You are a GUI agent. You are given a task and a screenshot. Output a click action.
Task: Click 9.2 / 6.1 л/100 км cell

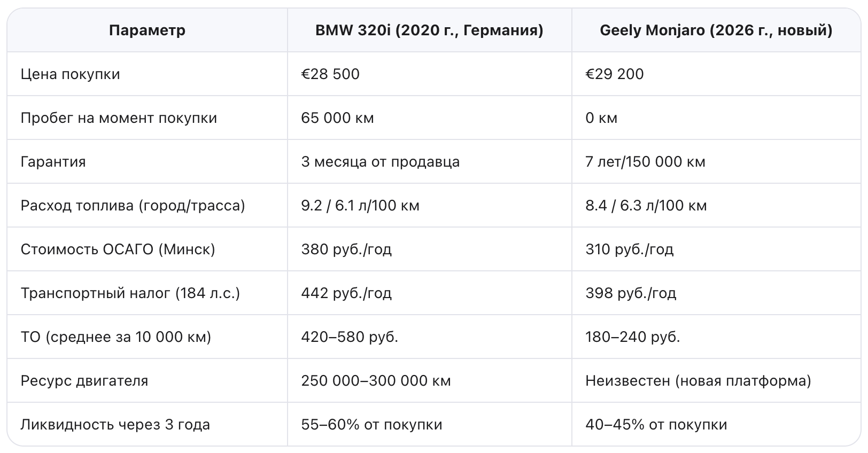pyautogui.click(x=360, y=205)
